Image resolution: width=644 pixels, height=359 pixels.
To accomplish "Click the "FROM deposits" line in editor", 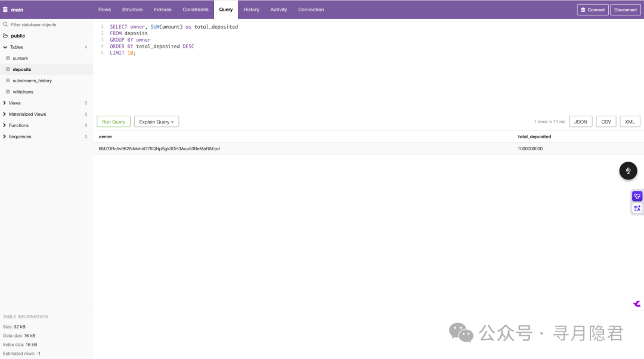I will [129, 33].
